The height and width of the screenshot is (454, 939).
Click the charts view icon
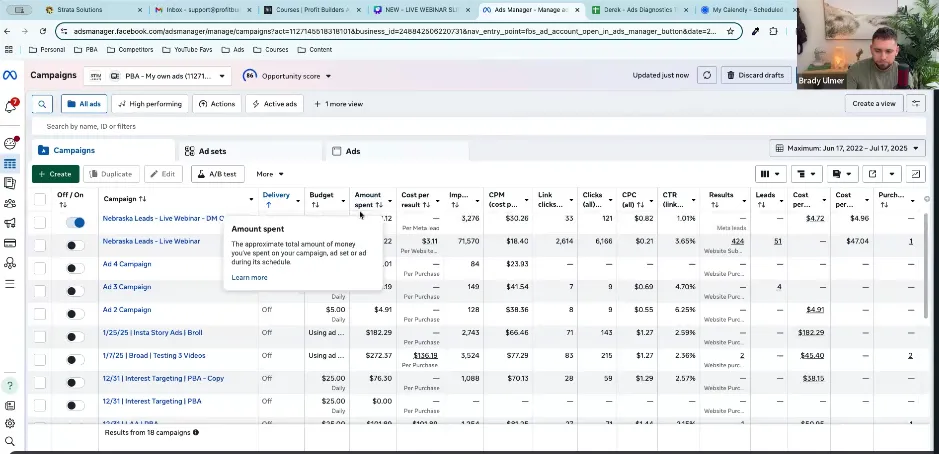915,174
